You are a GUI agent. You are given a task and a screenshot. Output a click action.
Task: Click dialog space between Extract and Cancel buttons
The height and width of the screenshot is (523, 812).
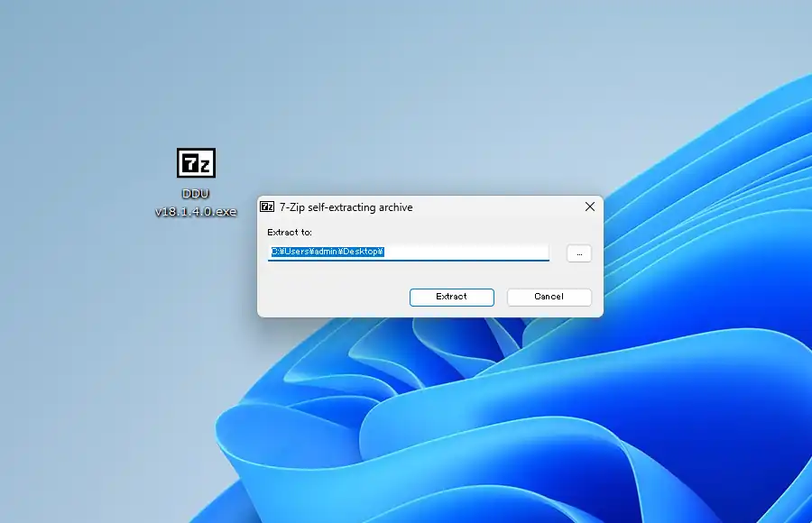pyautogui.click(x=501, y=297)
